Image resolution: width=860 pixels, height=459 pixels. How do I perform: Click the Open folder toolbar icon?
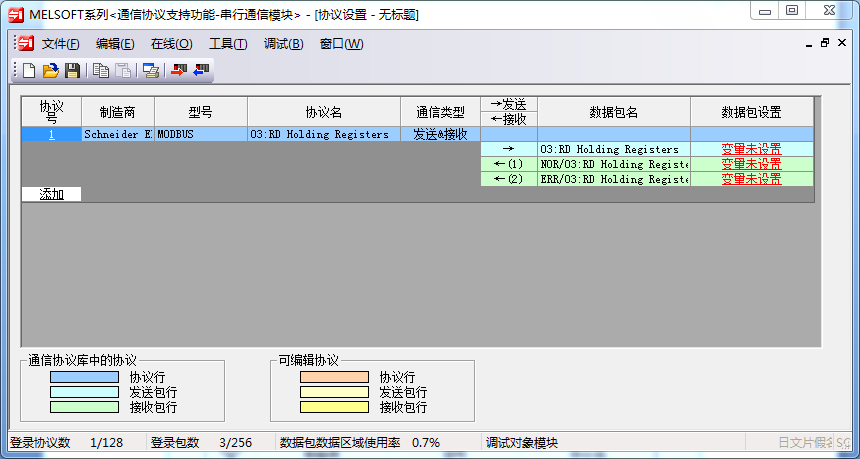(x=50, y=71)
